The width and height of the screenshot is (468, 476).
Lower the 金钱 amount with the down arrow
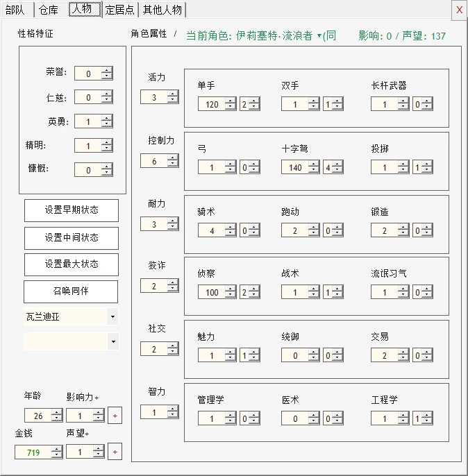coord(57,455)
